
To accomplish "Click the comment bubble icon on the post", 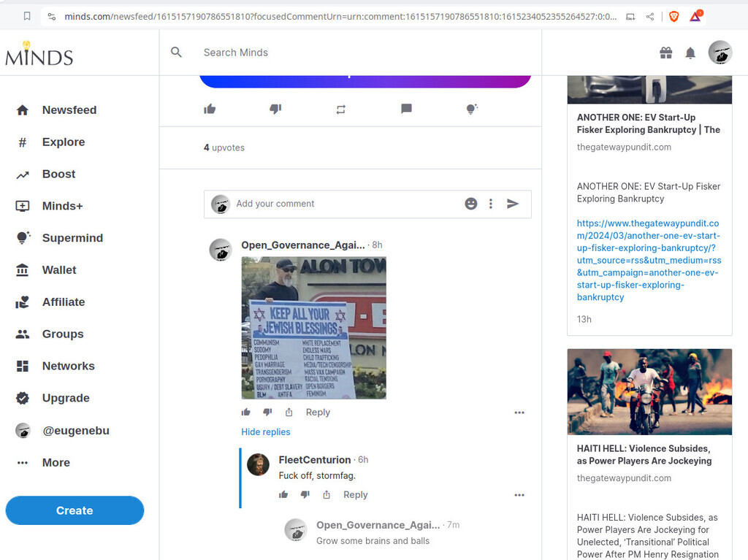I will pyautogui.click(x=406, y=110).
